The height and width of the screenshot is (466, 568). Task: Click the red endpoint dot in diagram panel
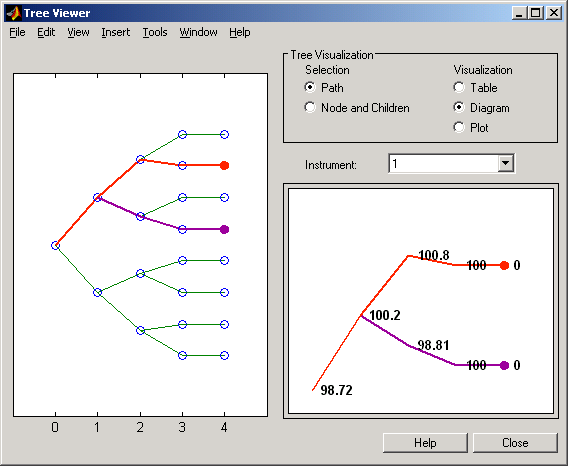pos(504,266)
